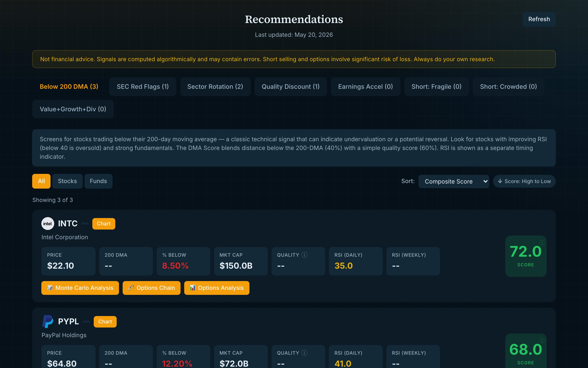Viewport: 588px width, 368px height.
Task: Click the 12.20% below value
Action: 177,363
